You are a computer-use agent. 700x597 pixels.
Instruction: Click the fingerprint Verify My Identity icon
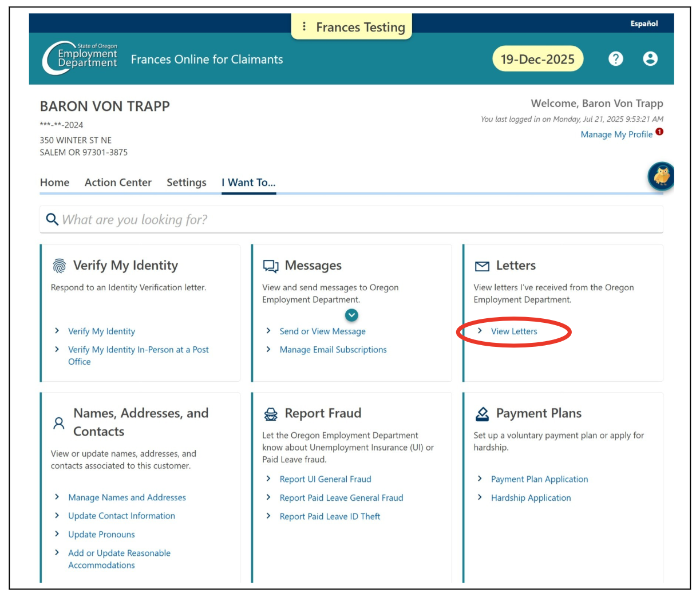click(x=59, y=266)
